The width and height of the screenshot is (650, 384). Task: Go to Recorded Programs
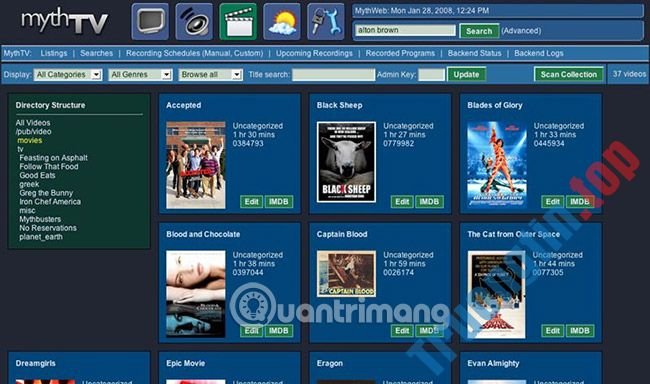pyautogui.click(x=400, y=53)
